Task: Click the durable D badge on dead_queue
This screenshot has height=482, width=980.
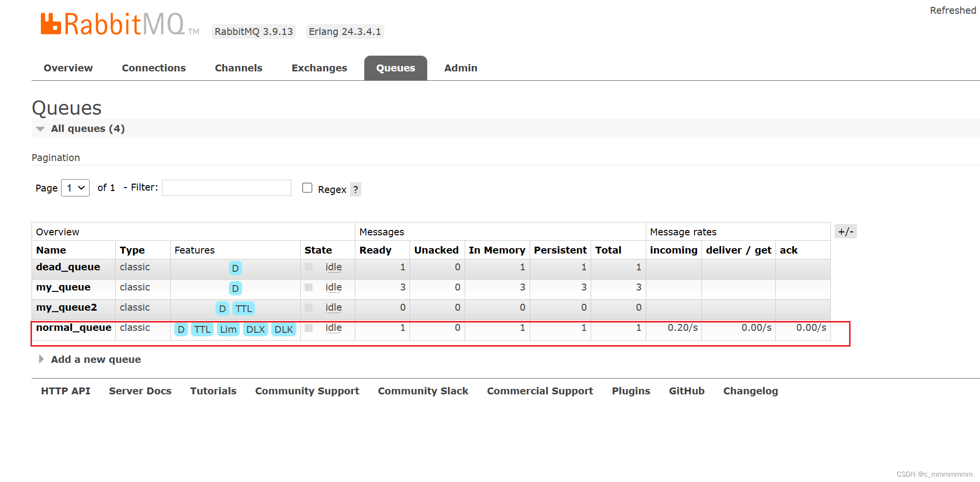Action: click(x=235, y=268)
